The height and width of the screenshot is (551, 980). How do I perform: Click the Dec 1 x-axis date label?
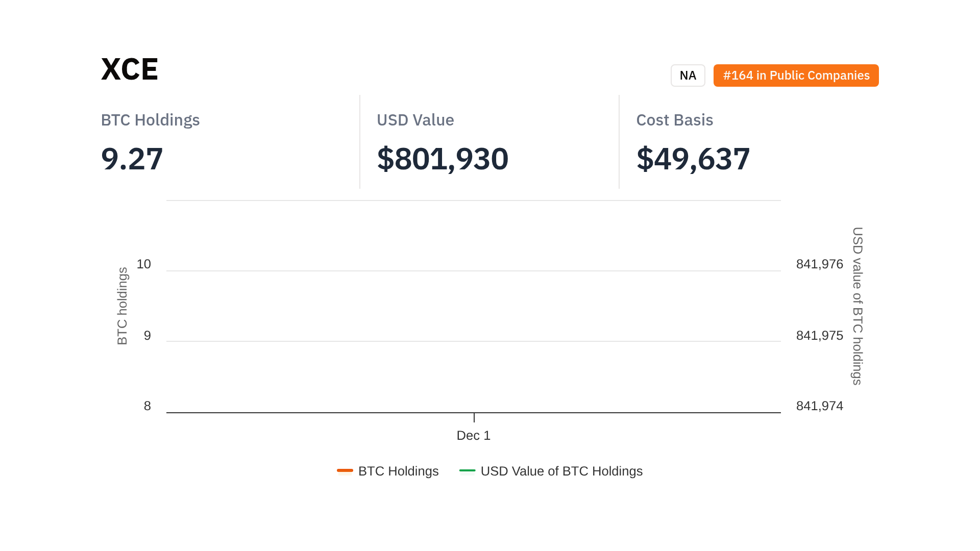[x=473, y=435]
